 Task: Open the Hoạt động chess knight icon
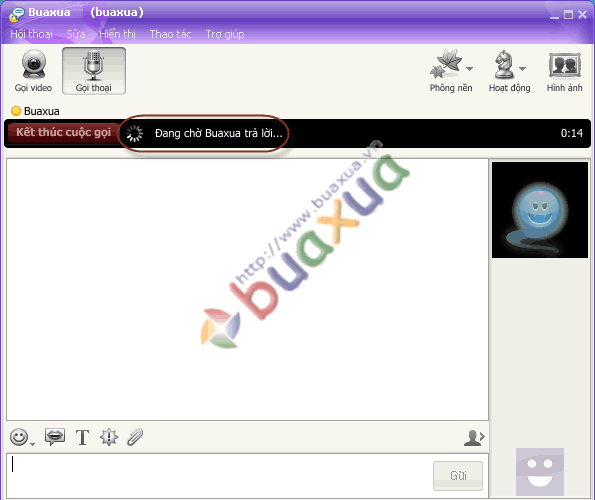point(504,64)
